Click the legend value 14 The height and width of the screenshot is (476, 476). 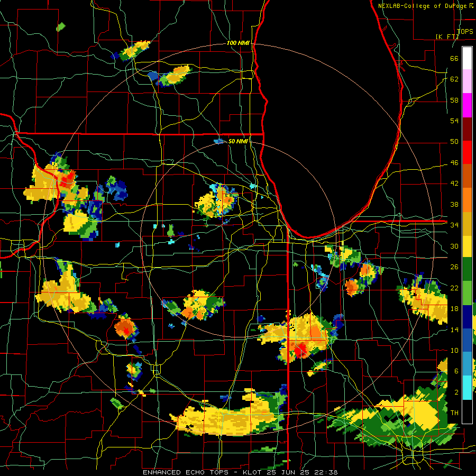click(x=454, y=329)
